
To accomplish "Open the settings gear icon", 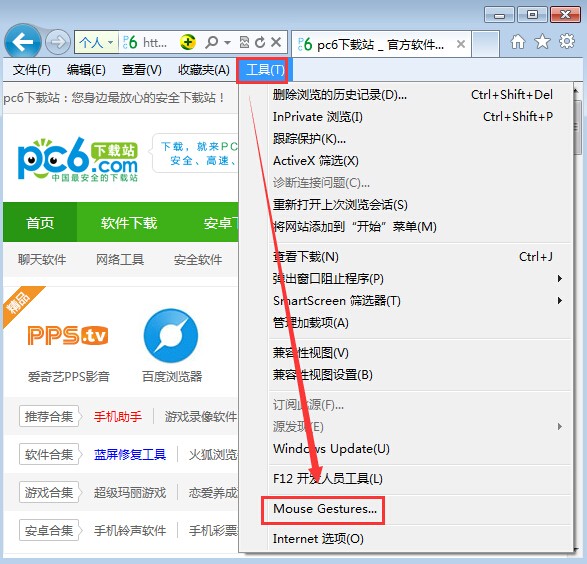I will [567, 41].
